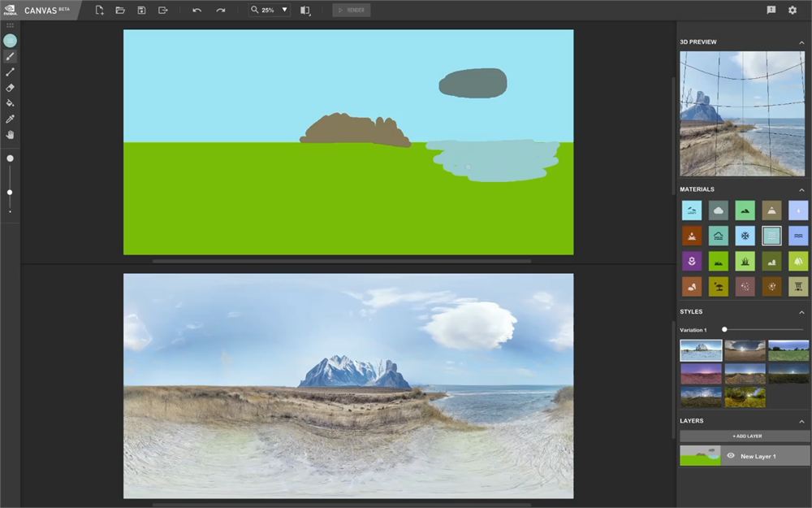Undo the last stroke
Image resolution: width=812 pixels, height=508 pixels.
(x=197, y=10)
